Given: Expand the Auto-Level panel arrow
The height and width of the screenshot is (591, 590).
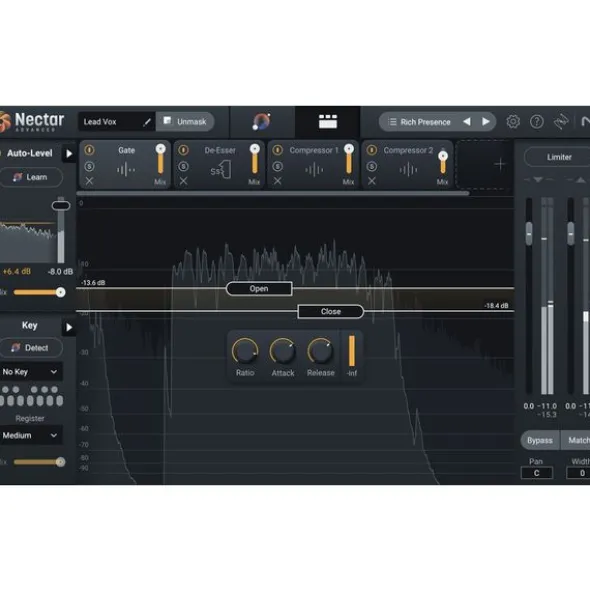Looking at the screenshot, I should 69,153.
